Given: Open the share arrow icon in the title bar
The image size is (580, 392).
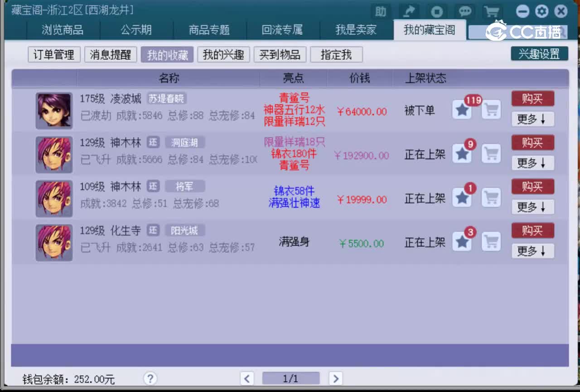Looking at the screenshot, I should point(409,12).
